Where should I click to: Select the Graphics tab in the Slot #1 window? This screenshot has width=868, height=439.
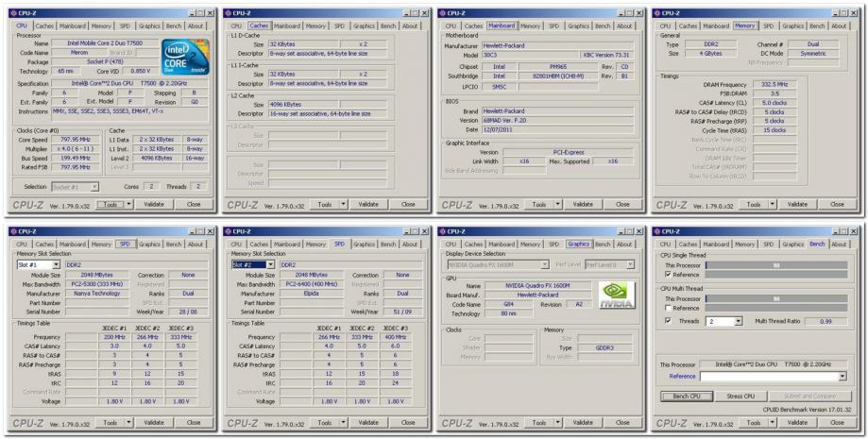point(149,245)
